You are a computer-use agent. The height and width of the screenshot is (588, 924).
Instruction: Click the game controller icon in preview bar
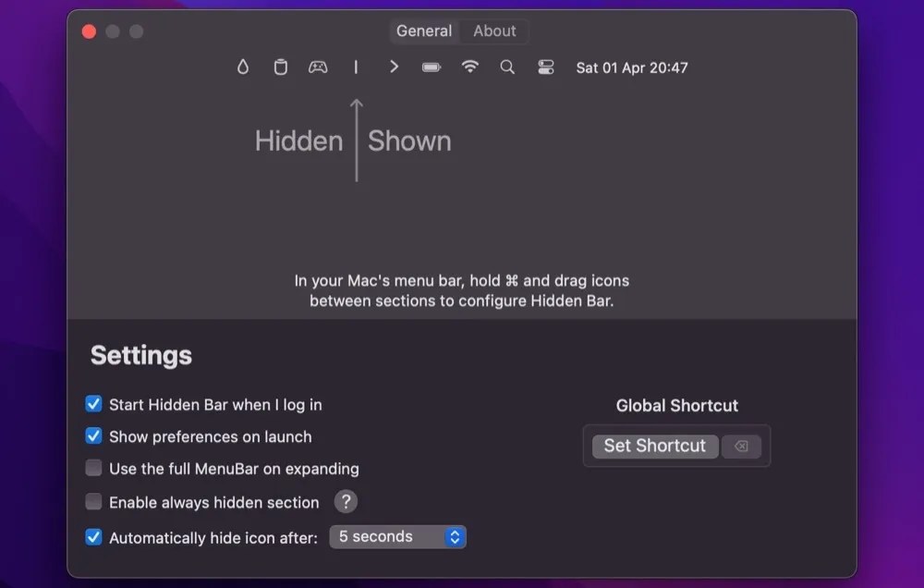tap(318, 67)
